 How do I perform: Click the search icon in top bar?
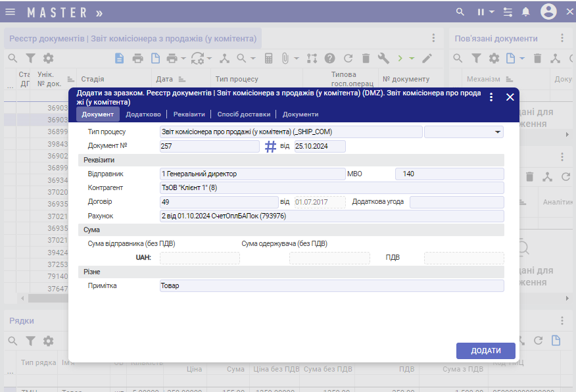pyautogui.click(x=462, y=12)
